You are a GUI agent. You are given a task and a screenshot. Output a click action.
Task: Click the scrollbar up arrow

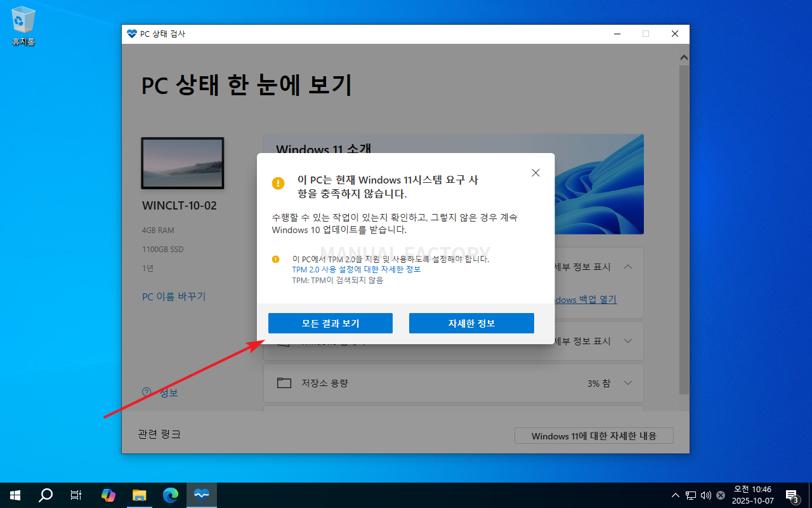(684, 58)
